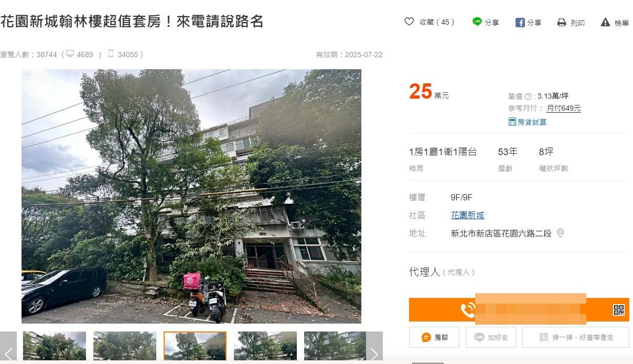Open 花園新城 community link
This screenshot has height=364, width=633.
(467, 215)
